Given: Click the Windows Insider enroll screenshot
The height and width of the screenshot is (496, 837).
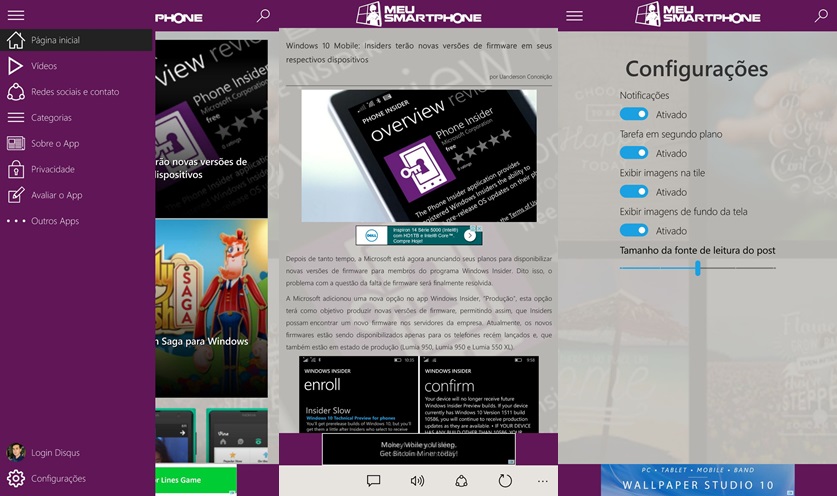Looking at the screenshot, I should (x=358, y=395).
